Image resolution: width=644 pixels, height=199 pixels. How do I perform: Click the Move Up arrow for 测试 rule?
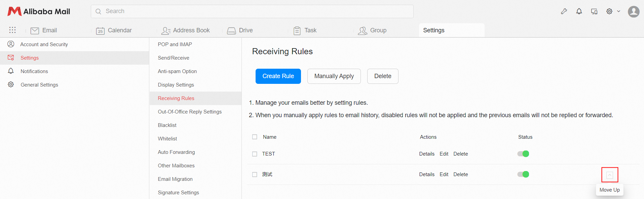pyautogui.click(x=610, y=175)
